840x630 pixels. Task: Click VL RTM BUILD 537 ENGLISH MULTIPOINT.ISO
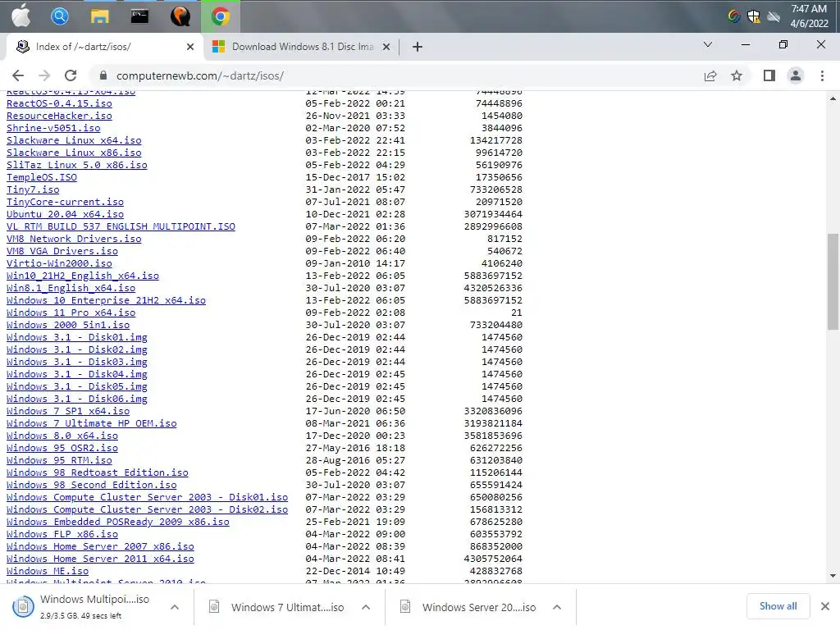pos(121,226)
